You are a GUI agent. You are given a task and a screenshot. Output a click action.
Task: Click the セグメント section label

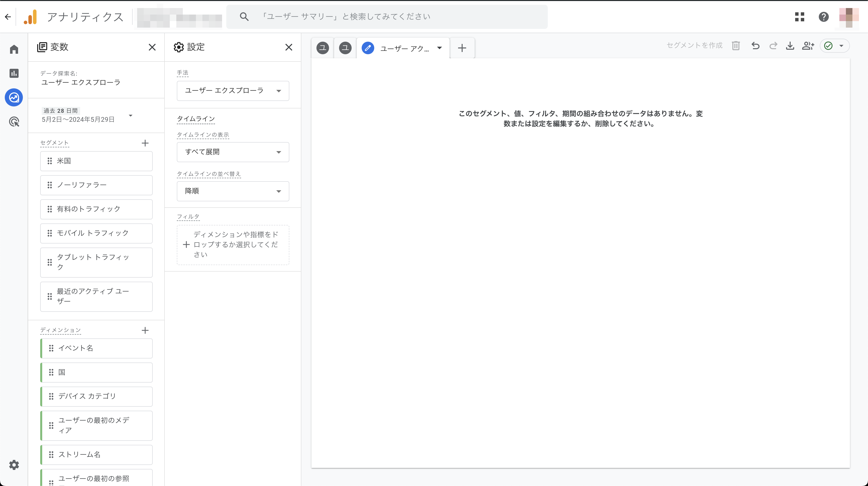(55, 143)
